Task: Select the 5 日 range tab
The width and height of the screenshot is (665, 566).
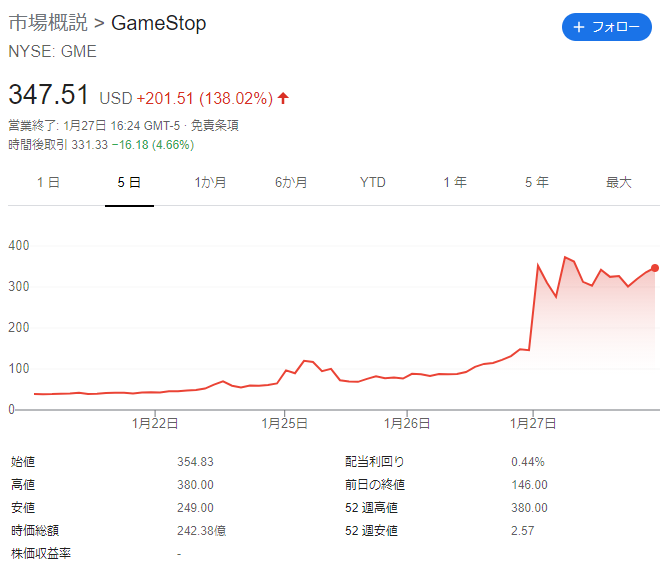Action: coord(129,183)
